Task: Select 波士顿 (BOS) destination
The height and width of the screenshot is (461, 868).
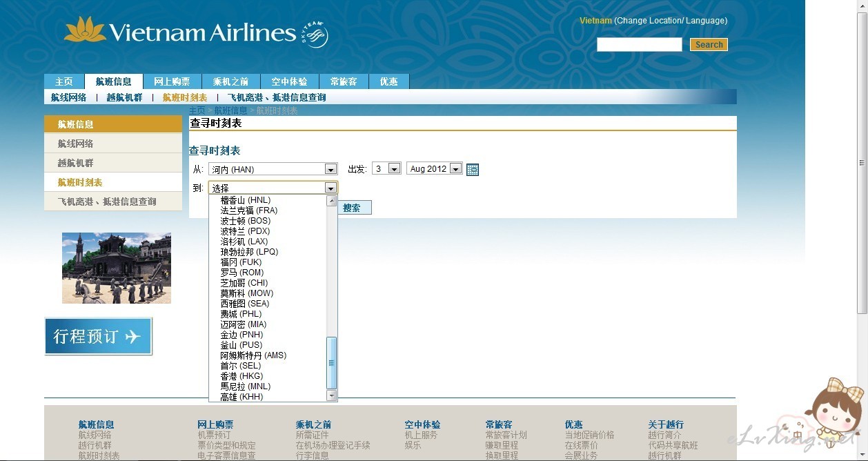Action: click(x=246, y=221)
